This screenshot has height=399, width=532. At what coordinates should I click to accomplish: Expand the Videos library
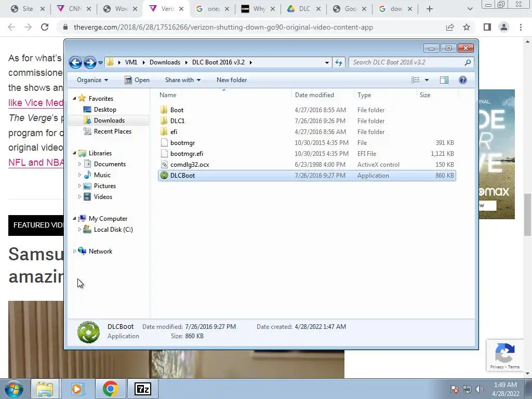[x=79, y=197]
